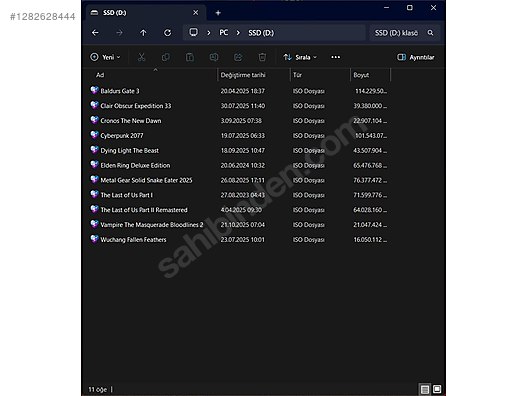
Task: Click the date 3.09.2025 07:38
Action: point(241,121)
